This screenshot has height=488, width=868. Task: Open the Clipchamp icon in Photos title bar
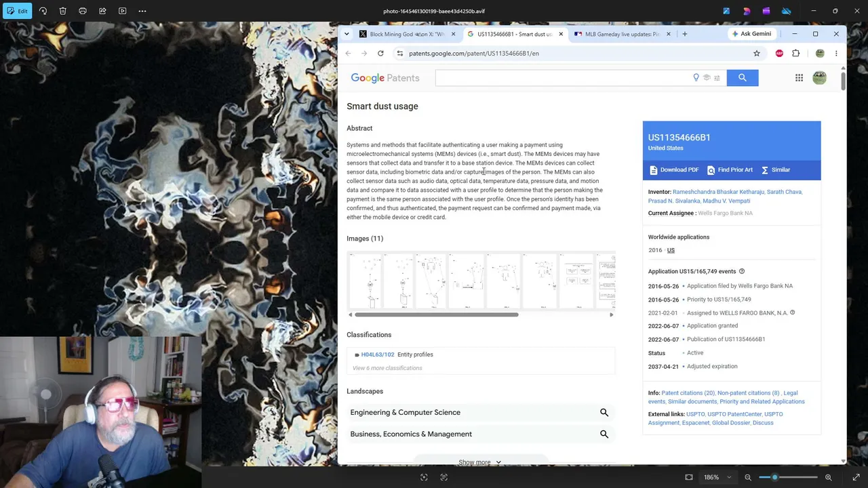[x=766, y=11]
